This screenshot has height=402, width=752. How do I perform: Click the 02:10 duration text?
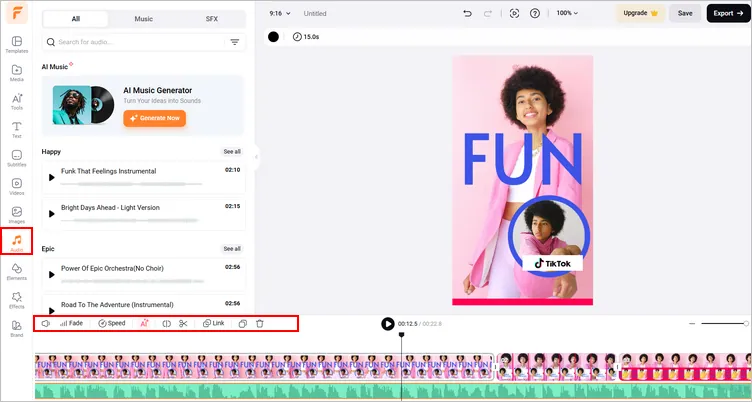click(x=233, y=170)
